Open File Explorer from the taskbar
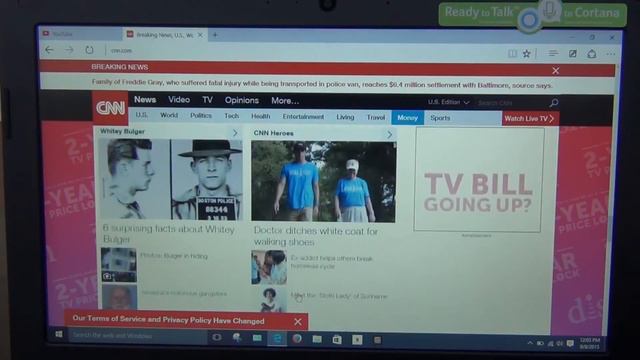Image resolution: width=640 pixels, height=360 pixels. 317,339
